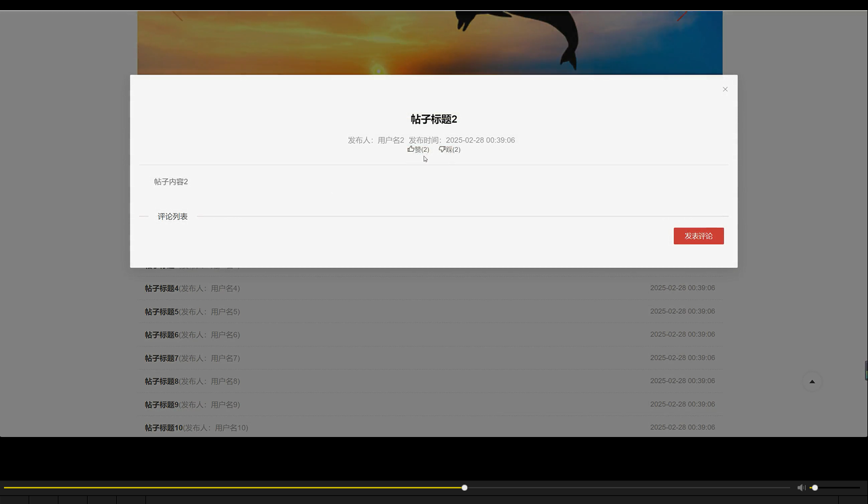Screen dimensions: 868x504
Task: Click the timestamp on the 帖子标题10 row
Action: point(682,427)
